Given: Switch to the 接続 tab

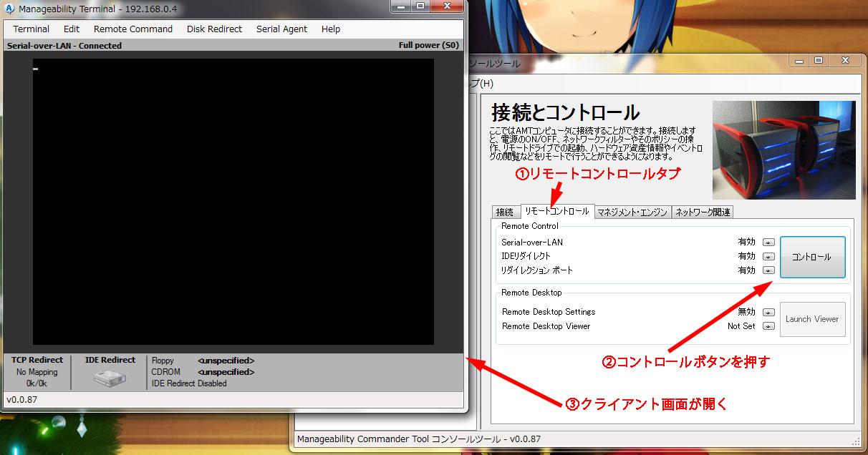Looking at the screenshot, I should [x=505, y=212].
